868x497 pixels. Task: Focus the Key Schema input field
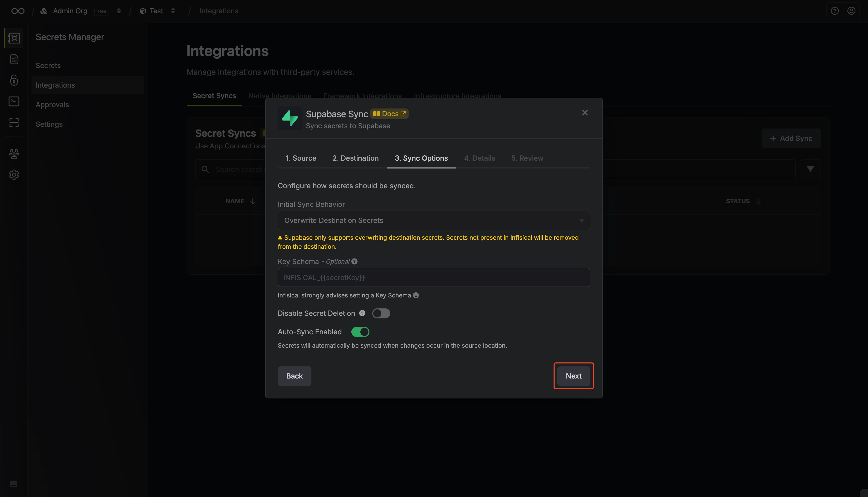tap(434, 278)
